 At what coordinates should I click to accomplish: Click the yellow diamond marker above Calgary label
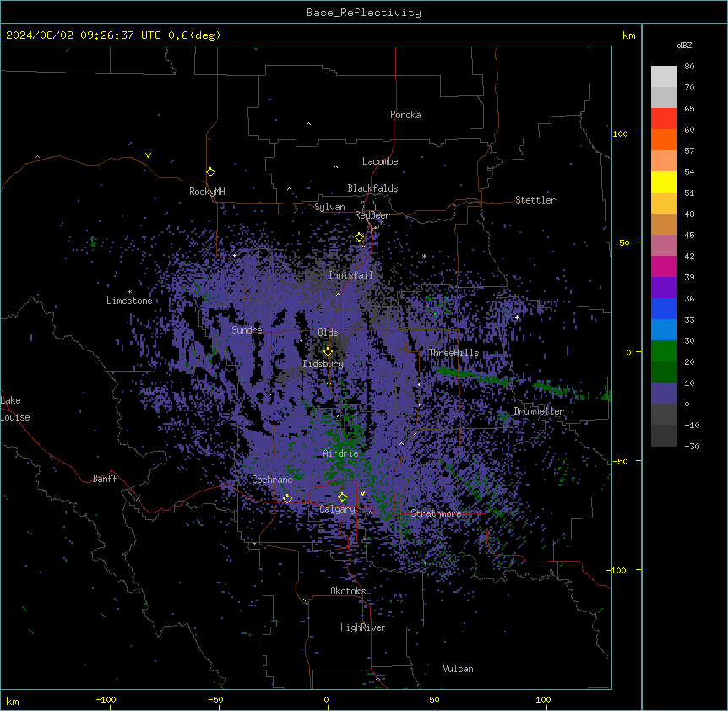point(342,497)
